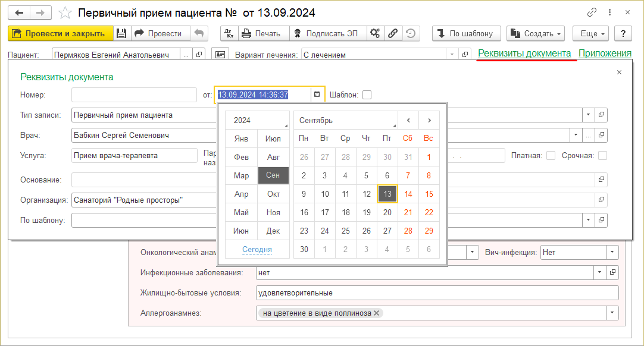644x346 pixels.
Task: Select the Реквизиты документа tab
Action: [x=524, y=54]
